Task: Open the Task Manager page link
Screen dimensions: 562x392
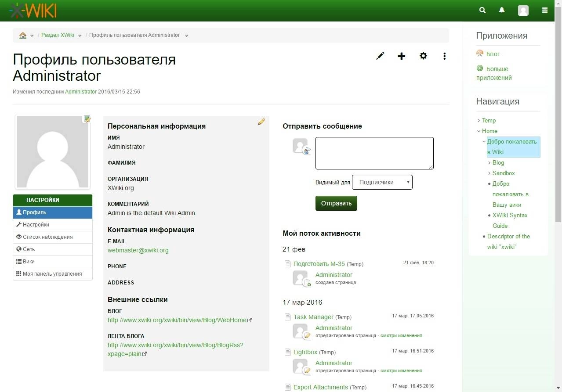Action: pyautogui.click(x=313, y=317)
